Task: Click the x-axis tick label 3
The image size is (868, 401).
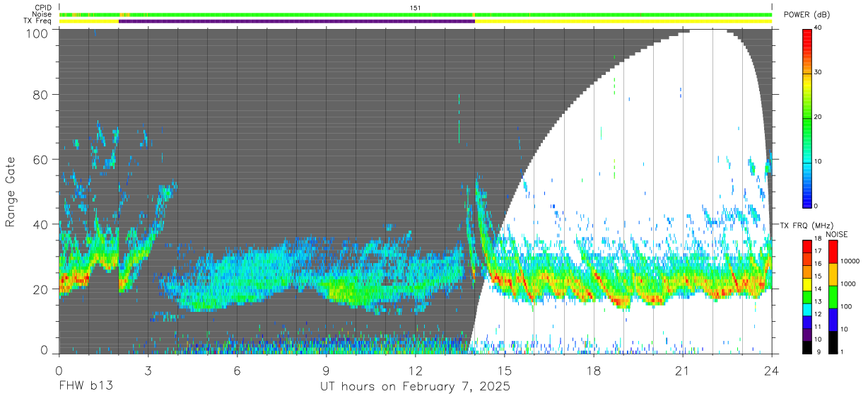Action: point(148,370)
